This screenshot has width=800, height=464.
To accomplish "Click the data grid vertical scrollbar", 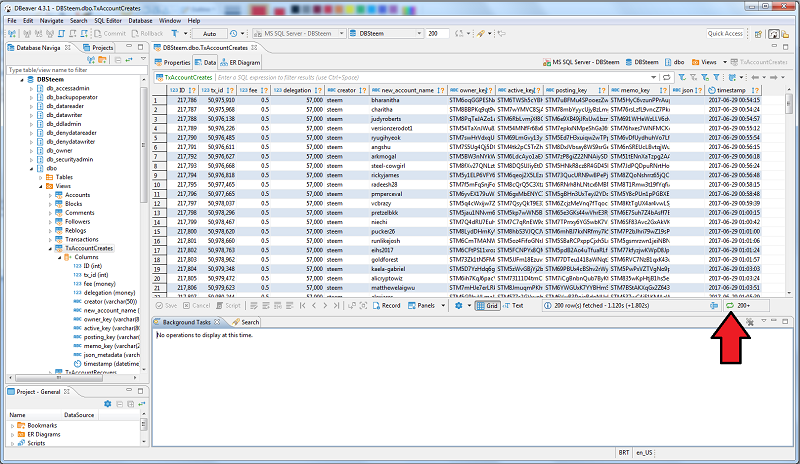I will (789, 192).
